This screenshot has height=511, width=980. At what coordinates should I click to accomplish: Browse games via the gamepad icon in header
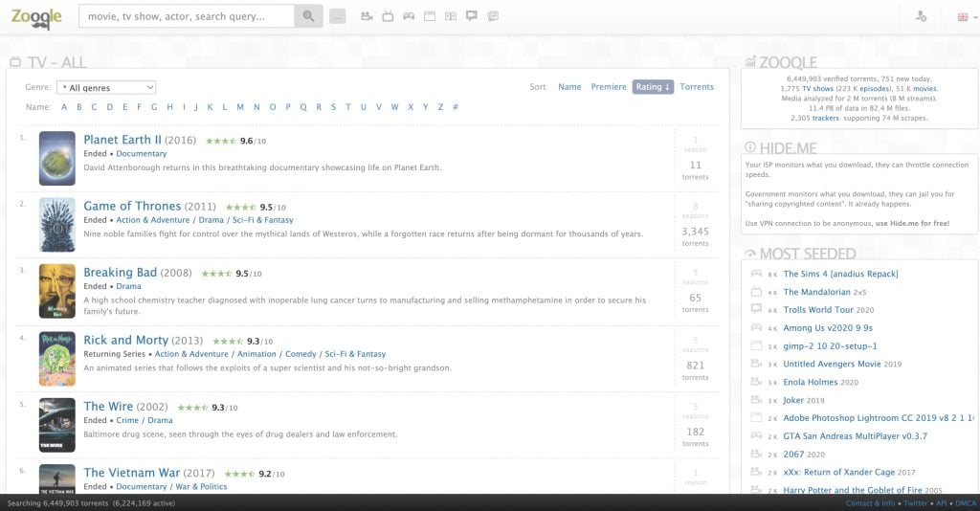409,16
